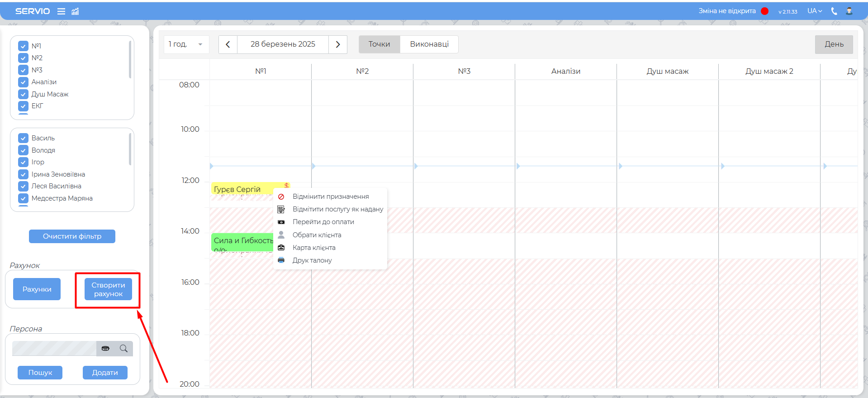Toggle the Душ Масаж checkbox
Viewport: 868px width, 398px height.
[24, 94]
